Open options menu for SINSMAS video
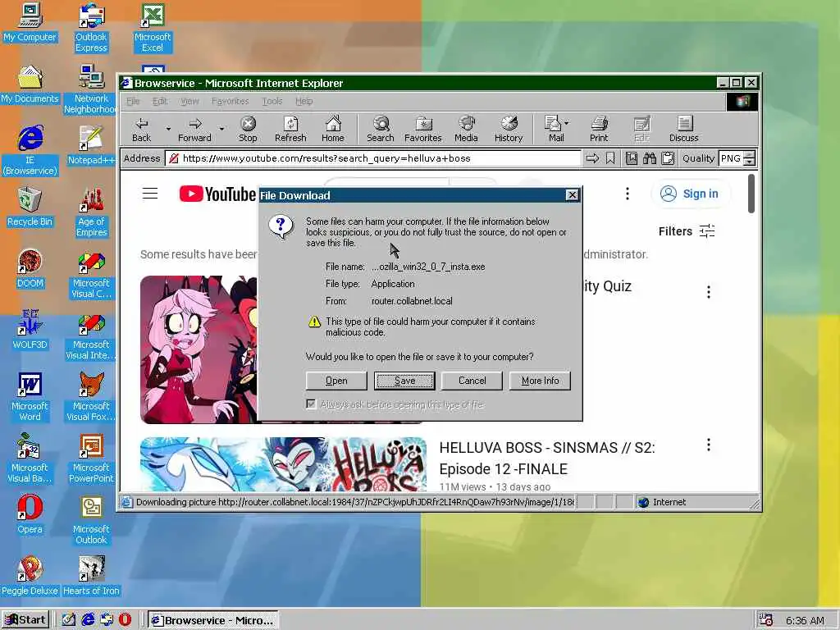Image resolution: width=840 pixels, height=630 pixels. [x=708, y=445]
